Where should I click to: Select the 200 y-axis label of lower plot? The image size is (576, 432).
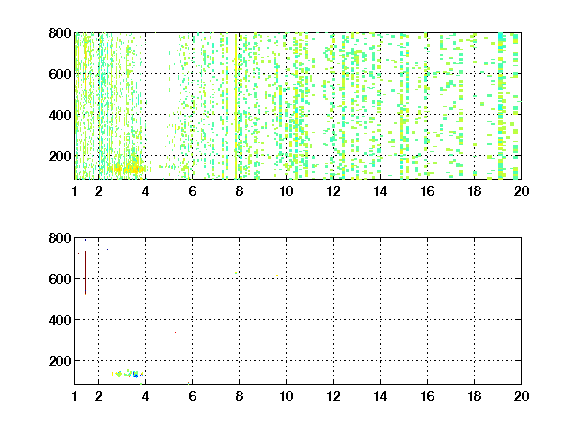[60, 361]
